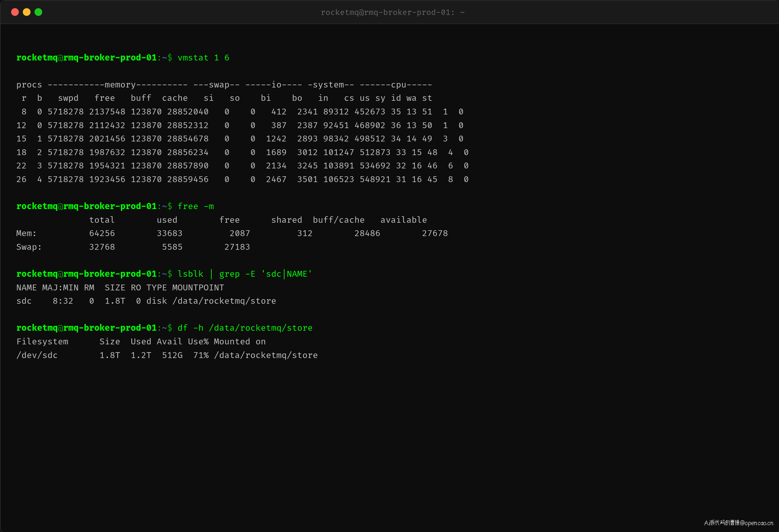Click the yellow minimize window button
The width and height of the screenshot is (779, 532).
tap(26, 12)
